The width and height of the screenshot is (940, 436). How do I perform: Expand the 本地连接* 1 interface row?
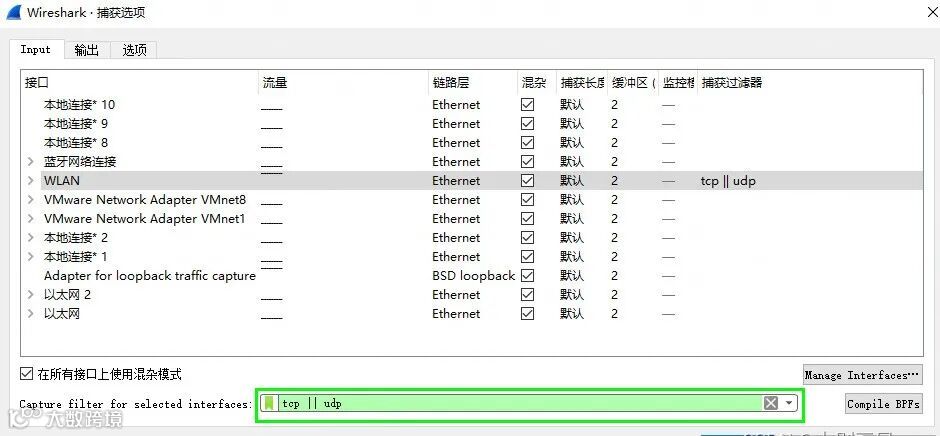point(31,257)
